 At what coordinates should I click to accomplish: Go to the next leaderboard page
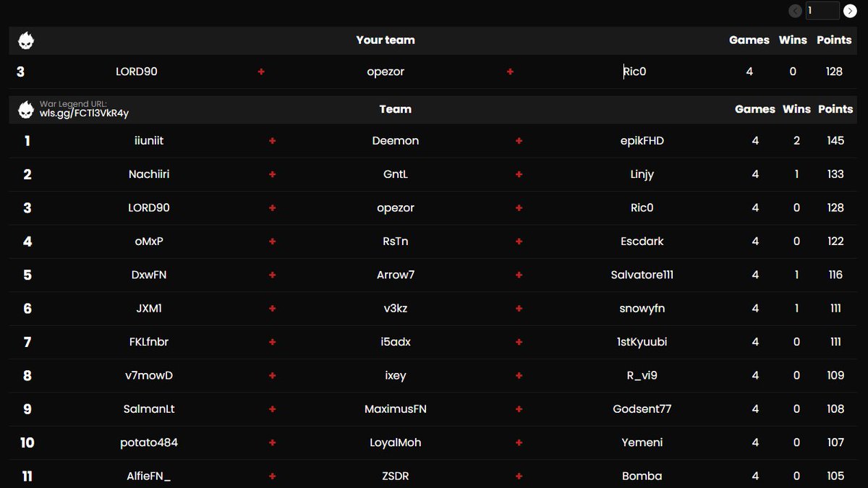click(x=850, y=11)
